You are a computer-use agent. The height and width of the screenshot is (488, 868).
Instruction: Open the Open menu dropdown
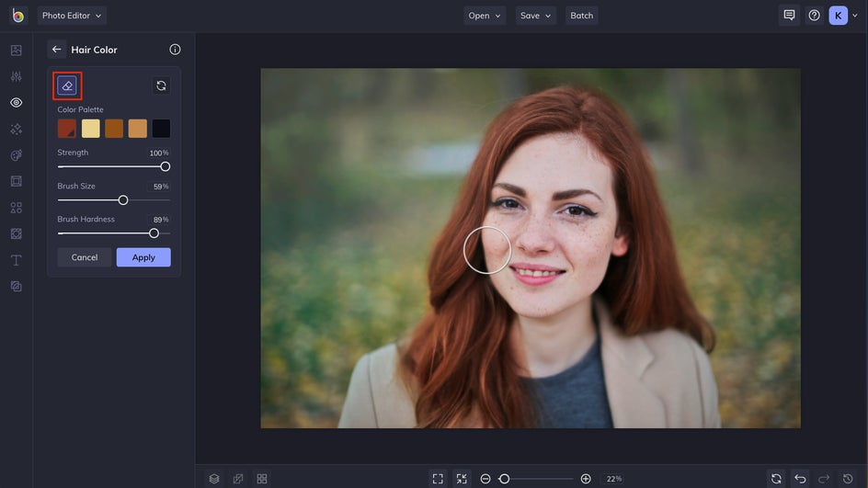(485, 16)
